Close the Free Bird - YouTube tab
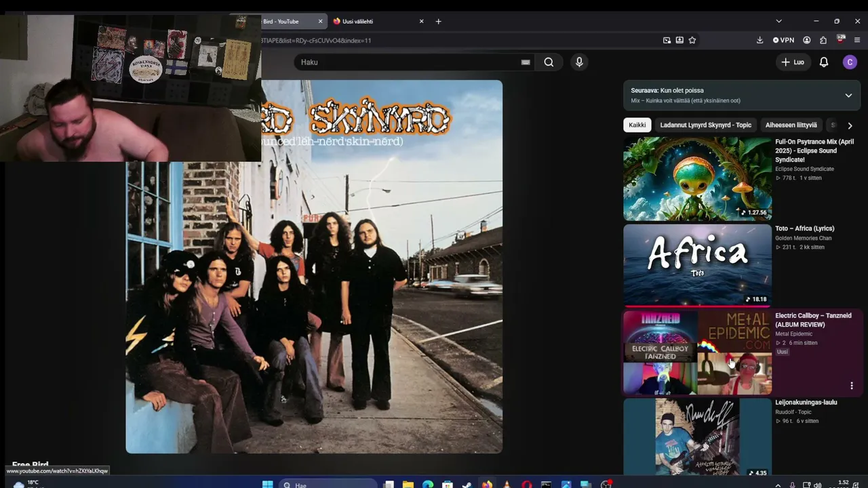 pyautogui.click(x=320, y=21)
